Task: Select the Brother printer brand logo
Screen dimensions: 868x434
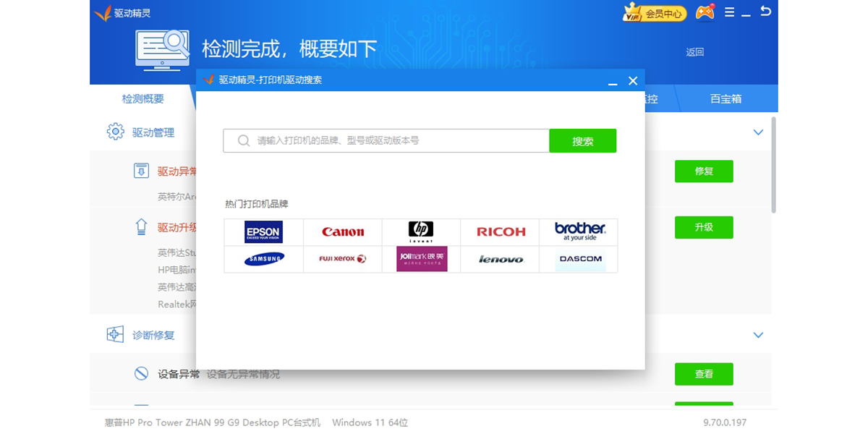Action: pos(579,232)
